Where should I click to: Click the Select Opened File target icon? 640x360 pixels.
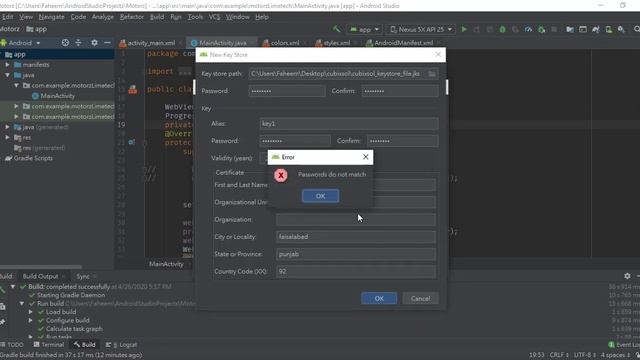65,43
